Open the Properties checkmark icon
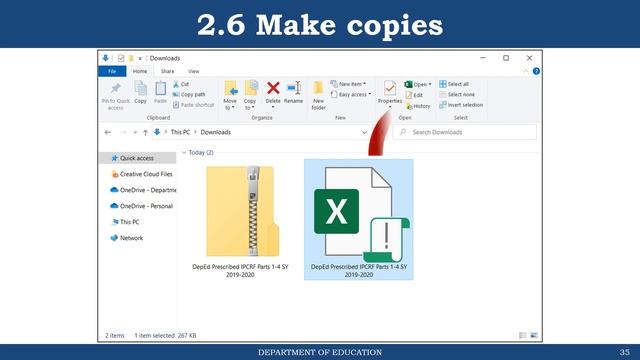640x360 pixels. [390, 88]
